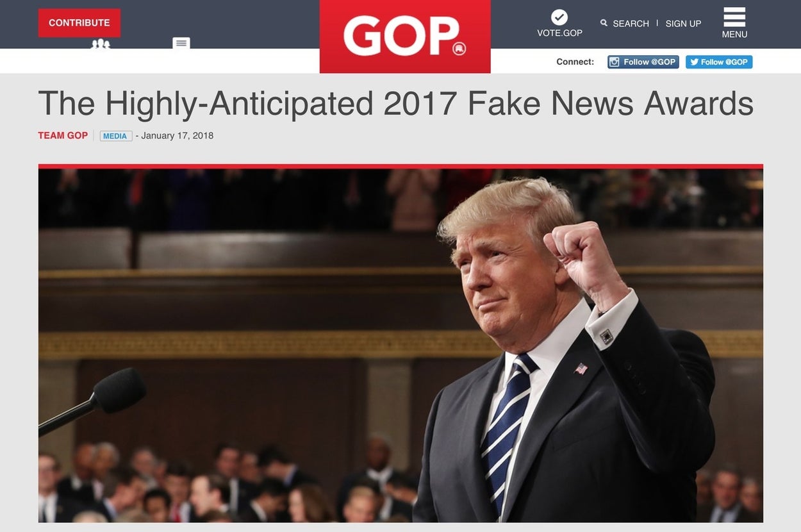Screen dimensions: 801x532
Task: Open the hero photo of man raising fist
Action: [400, 344]
